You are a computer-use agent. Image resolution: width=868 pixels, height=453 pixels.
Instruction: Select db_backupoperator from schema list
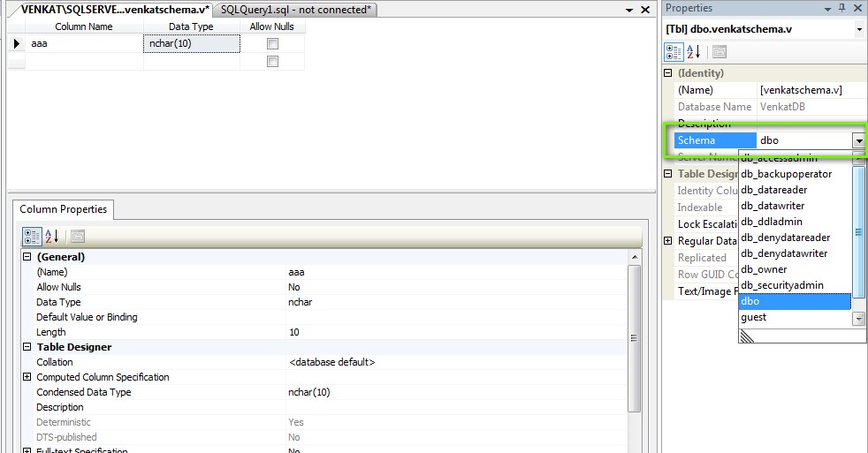point(795,174)
